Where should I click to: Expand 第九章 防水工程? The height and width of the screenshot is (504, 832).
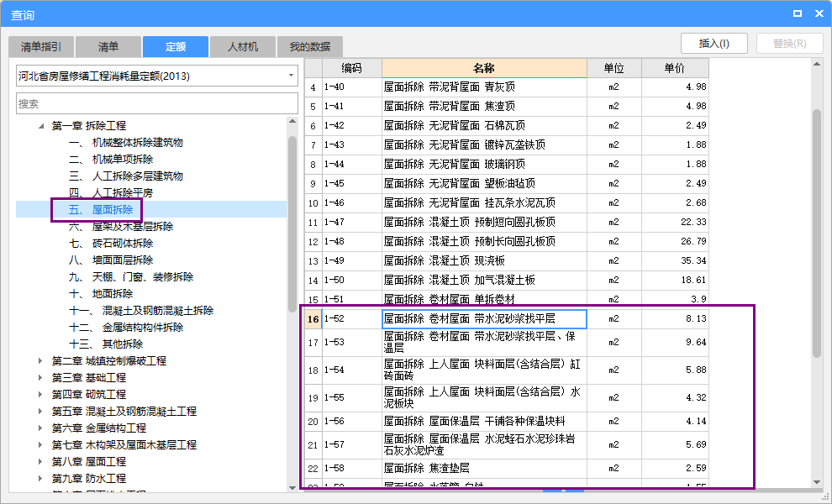coord(41,479)
